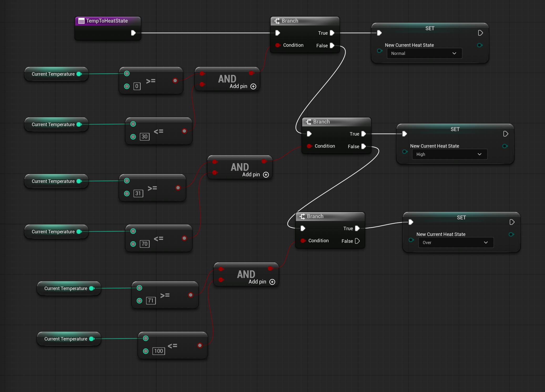Click the output exec pin of the Over SET node

[x=512, y=222]
